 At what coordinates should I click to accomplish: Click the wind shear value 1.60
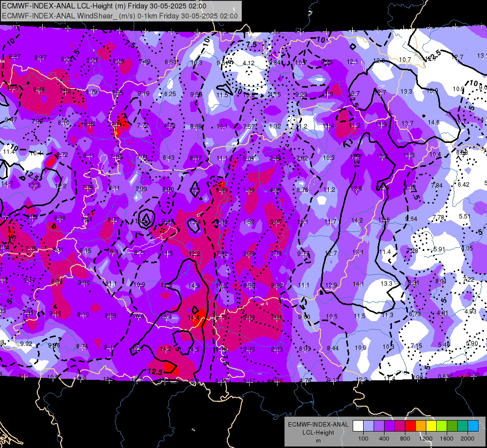click(249, 190)
